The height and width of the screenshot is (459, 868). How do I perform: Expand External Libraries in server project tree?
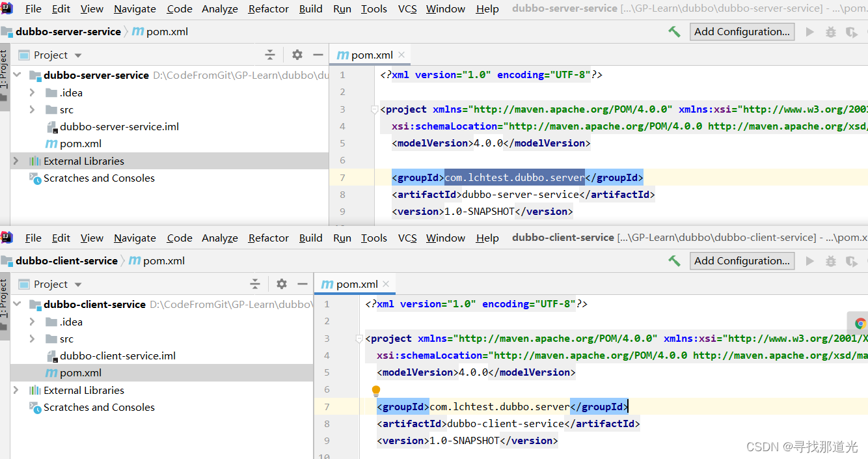tap(16, 161)
